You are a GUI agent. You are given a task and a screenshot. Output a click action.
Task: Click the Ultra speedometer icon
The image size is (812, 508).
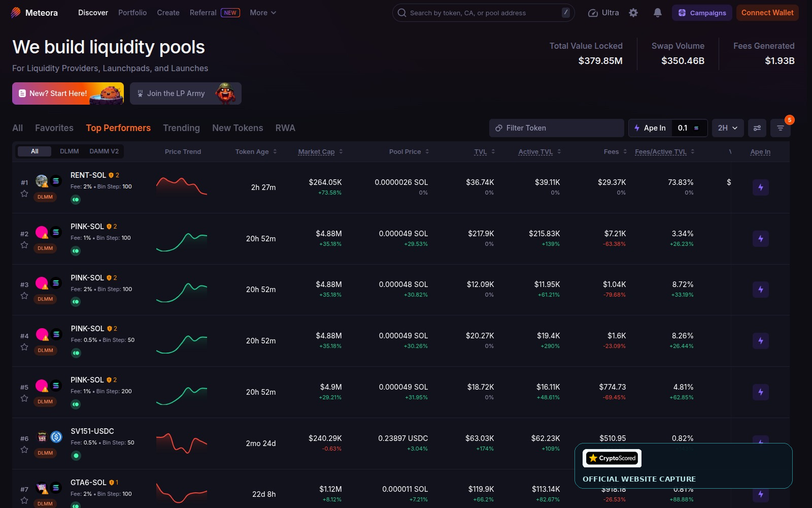pos(593,13)
